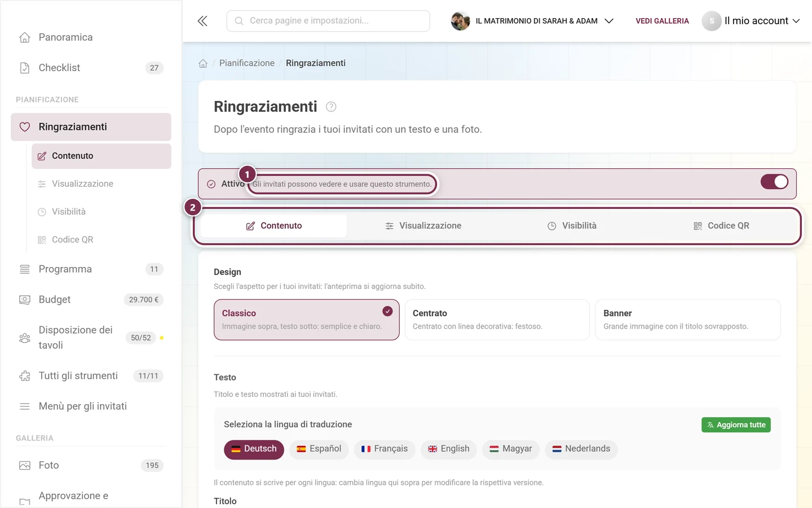Click the QR icon beside Codice QR in sidebar

(x=42, y=240)
